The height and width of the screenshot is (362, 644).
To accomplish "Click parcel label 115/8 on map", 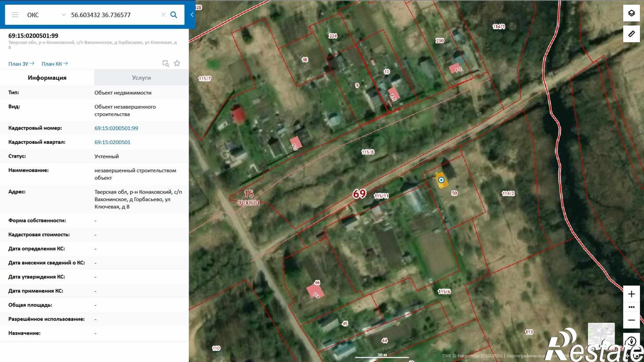I will (368, 152).
